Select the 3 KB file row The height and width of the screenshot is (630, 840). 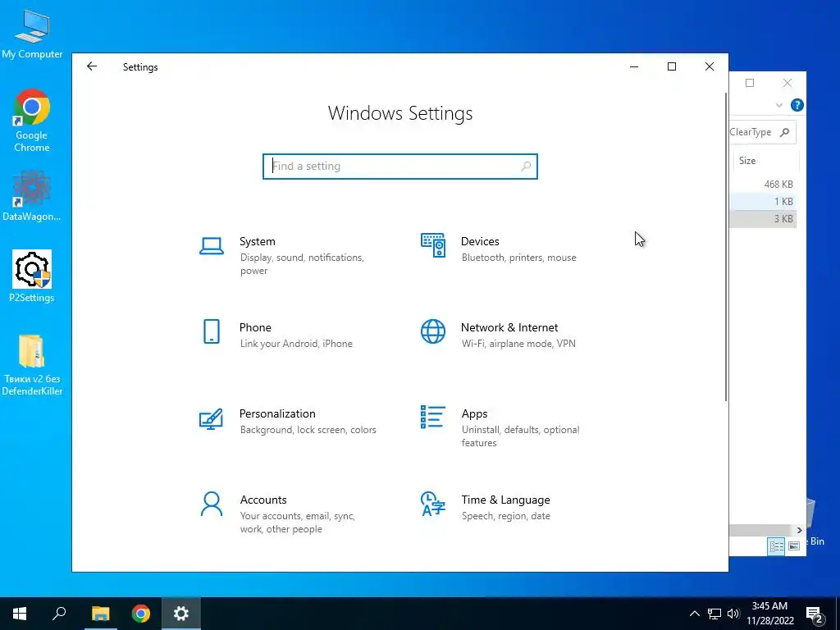(x=763, y=218)
